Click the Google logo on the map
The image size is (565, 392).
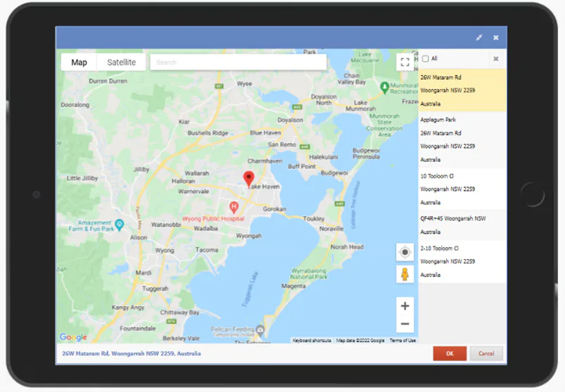coord(73,337)
